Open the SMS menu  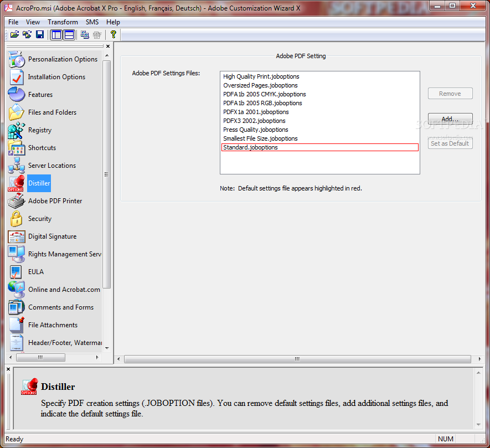point(92,22)
